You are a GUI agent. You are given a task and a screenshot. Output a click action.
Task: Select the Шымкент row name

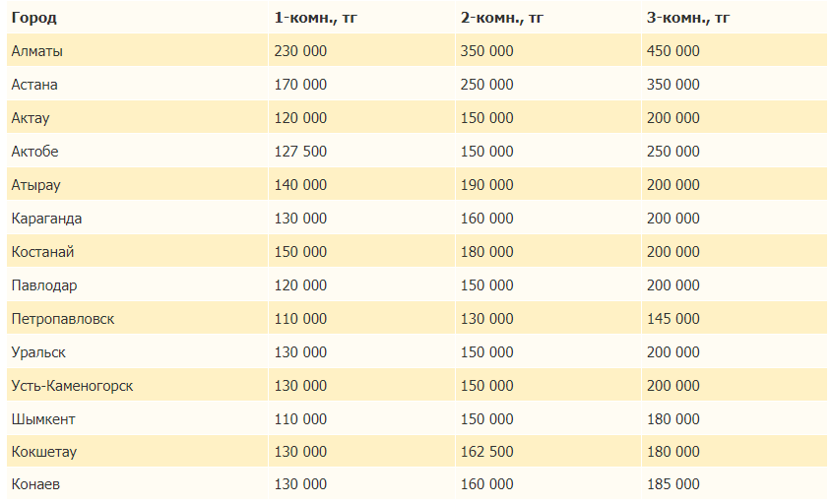(42, 419)
